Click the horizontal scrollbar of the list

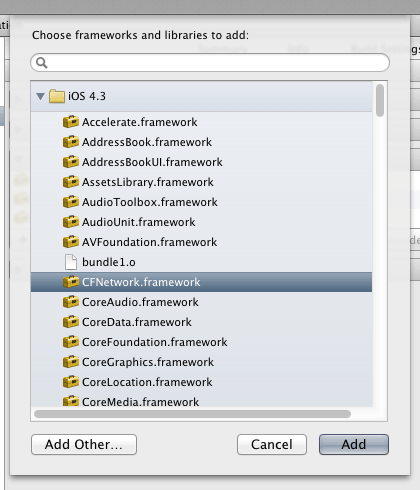pos(192,414)
